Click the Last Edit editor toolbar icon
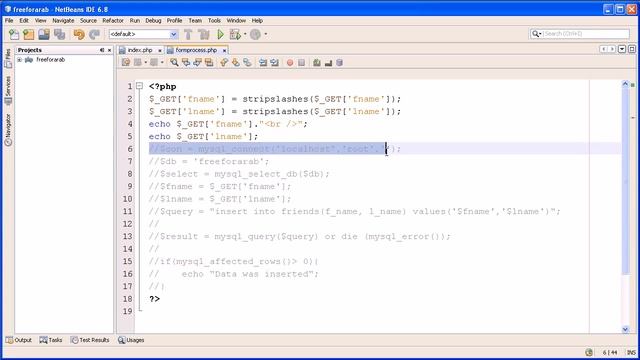 pos(126,62)
